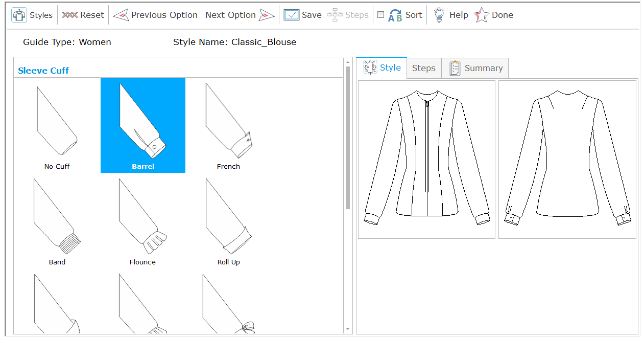Click the Steps toolbar diagram icon

[x=335, y=15]
